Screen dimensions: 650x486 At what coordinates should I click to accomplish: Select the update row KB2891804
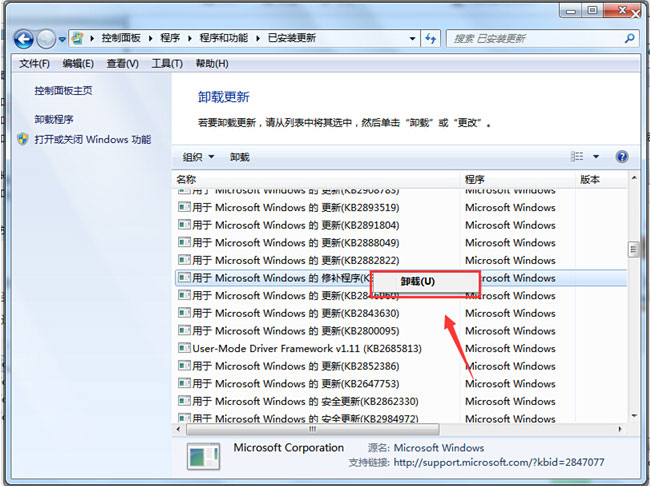[x=400, y=225]
